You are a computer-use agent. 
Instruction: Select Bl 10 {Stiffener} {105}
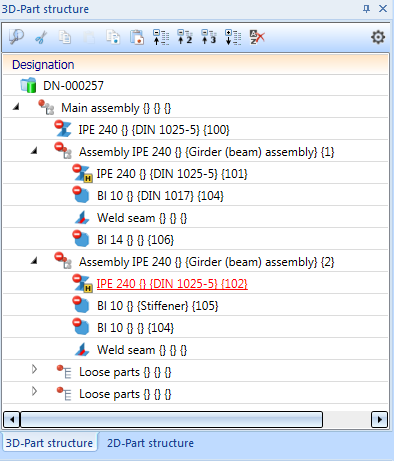(158, 306)
